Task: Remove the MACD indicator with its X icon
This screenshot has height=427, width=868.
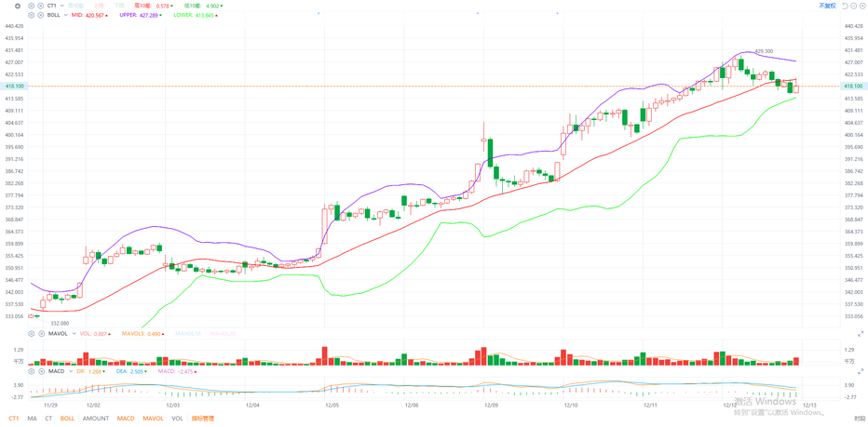Action: click(x=42, y=371)
